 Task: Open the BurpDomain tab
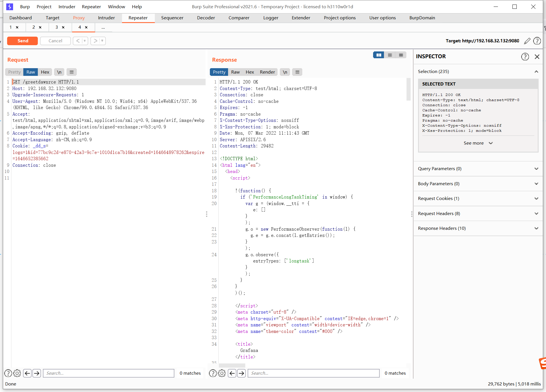pos(422,18)
